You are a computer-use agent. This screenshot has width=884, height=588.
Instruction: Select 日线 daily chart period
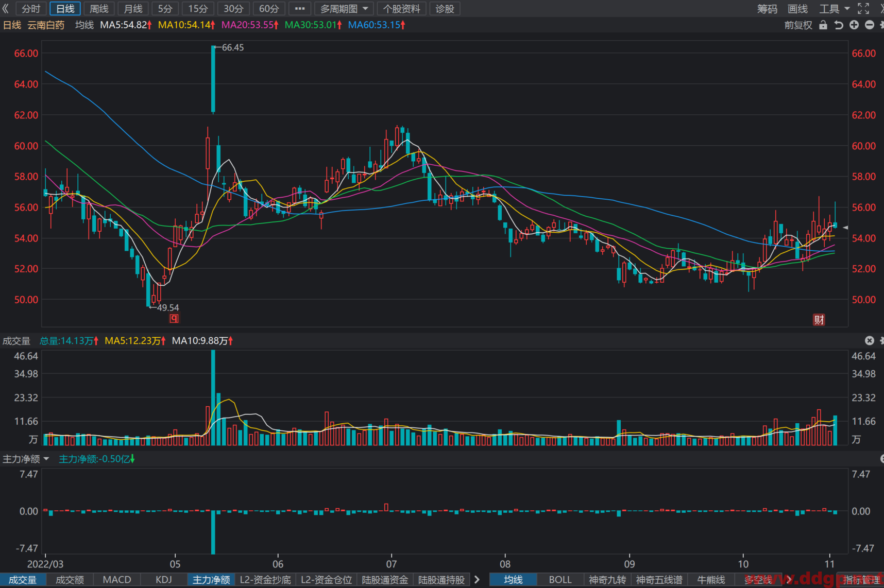[x=65, y=9]
